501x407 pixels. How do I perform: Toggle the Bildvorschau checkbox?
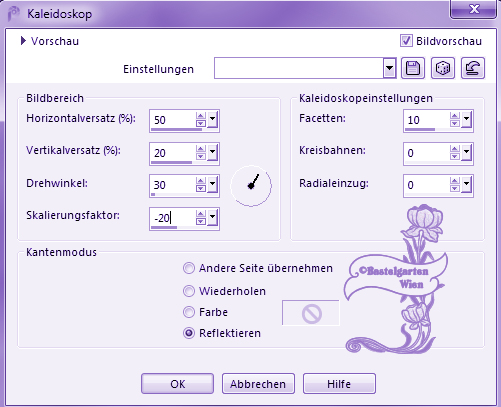pyautogui.click(x=406, y=41)
